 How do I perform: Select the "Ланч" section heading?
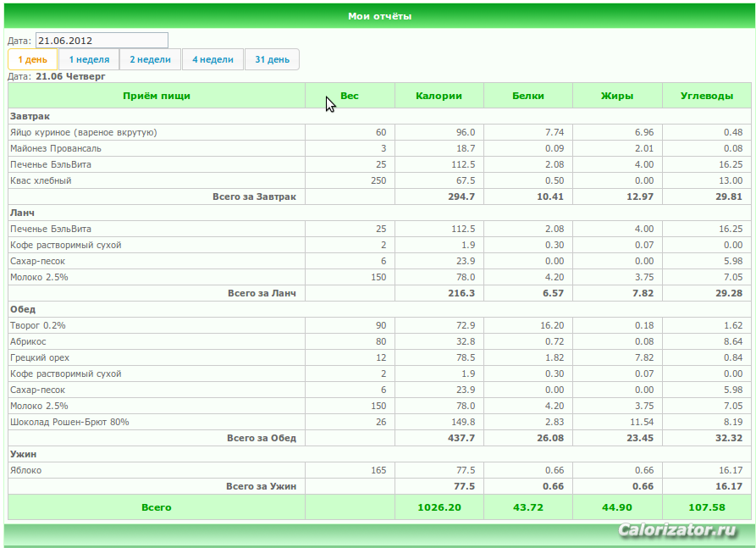[22, 213]
